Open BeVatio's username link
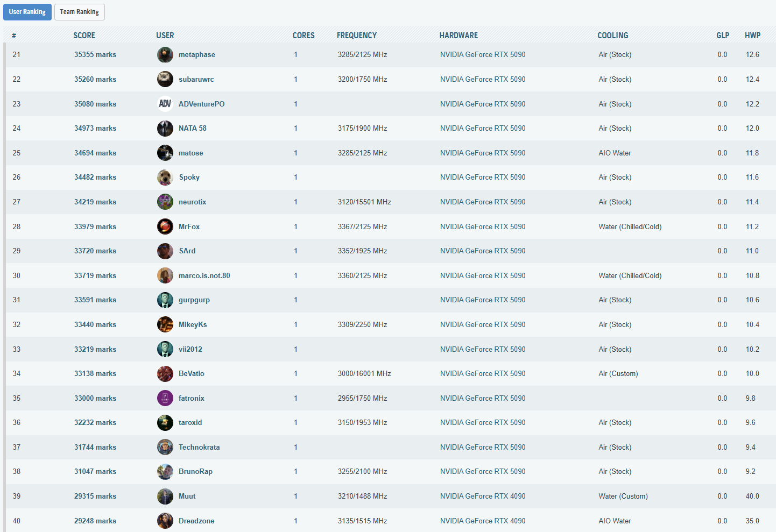Image resolution: width=776 pixels, height=532 pixels. [x=191, y=374]
